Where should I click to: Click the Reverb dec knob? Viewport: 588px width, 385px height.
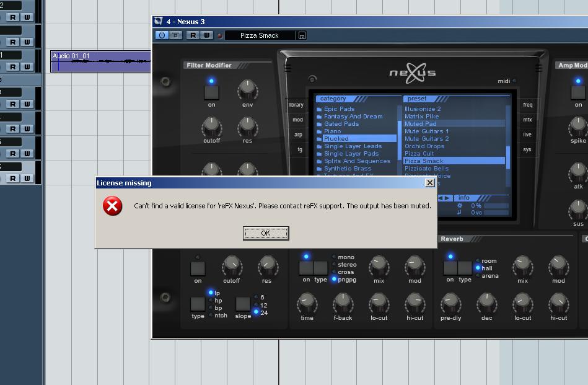point(487,303)
